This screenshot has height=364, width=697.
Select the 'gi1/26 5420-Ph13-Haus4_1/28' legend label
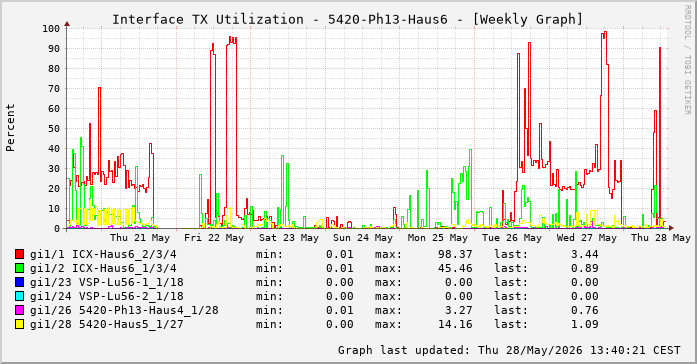point(124,311)
